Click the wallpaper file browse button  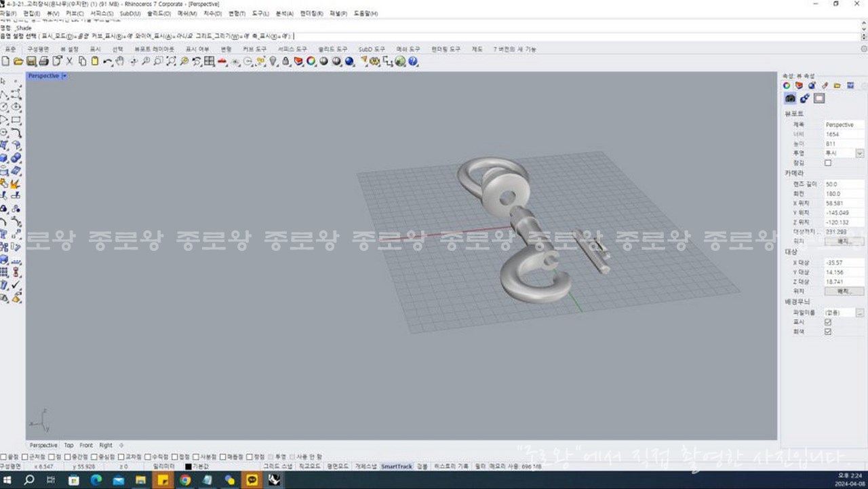(x=860, y=313)
